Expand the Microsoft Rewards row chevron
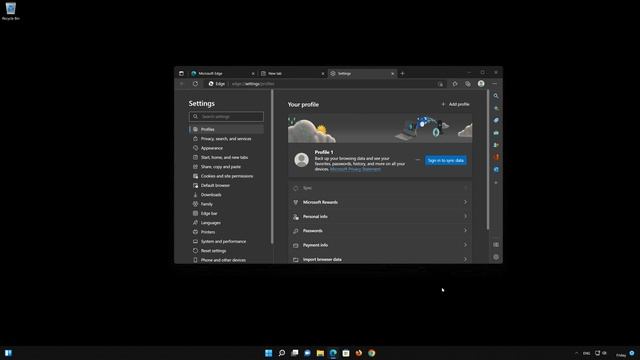 tap(465, 202)
